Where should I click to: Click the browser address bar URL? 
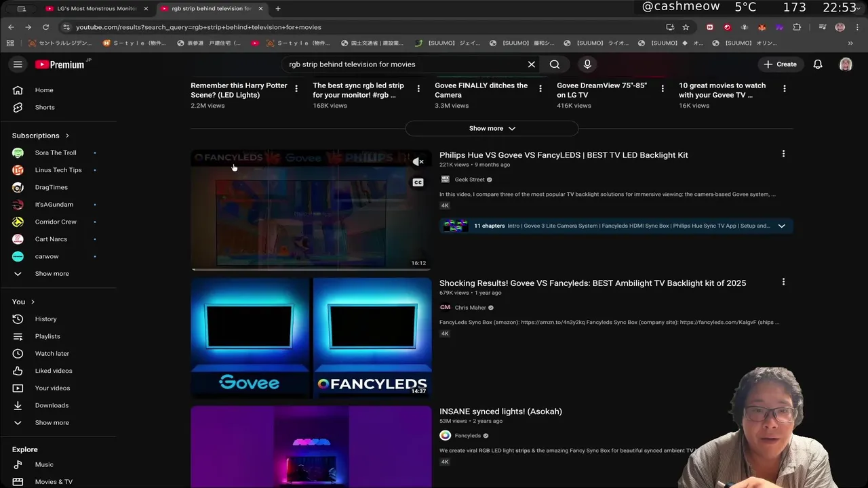coord(199,27)
